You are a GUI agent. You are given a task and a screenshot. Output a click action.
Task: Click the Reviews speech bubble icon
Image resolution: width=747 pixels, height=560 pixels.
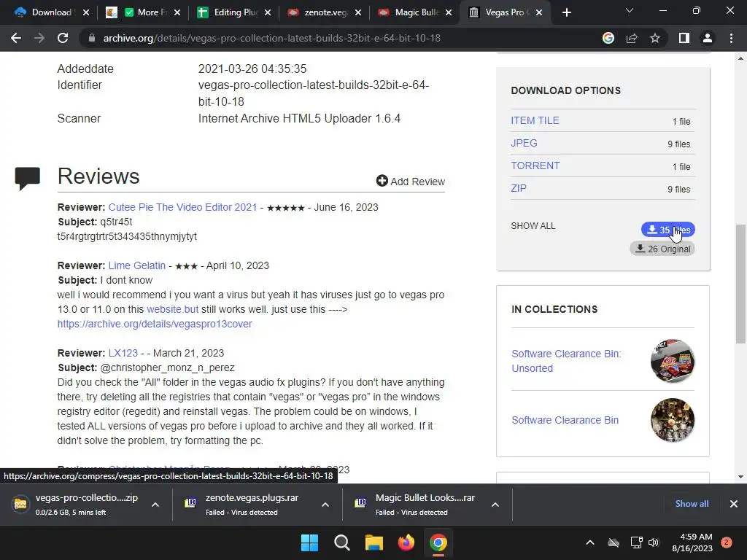(x=27, y=178)
